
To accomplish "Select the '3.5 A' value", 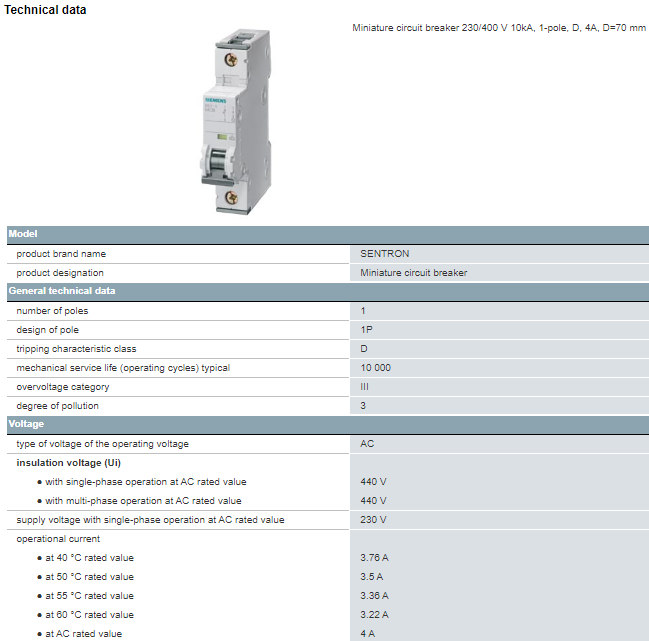I will pyautogui.click(x=372, y=577).
